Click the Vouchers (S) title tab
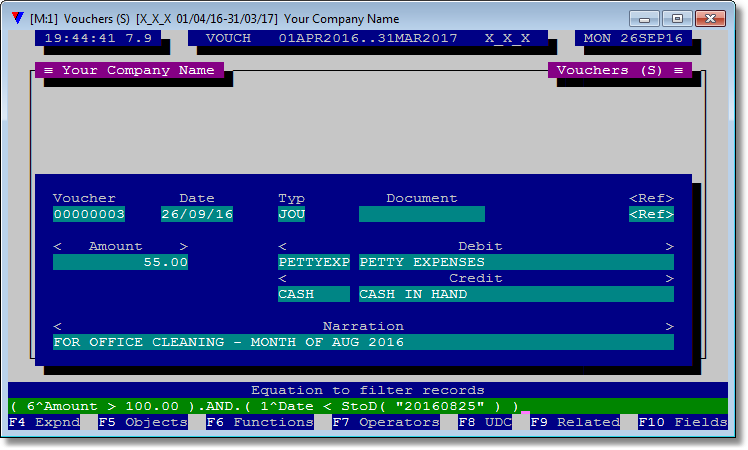 620,70
